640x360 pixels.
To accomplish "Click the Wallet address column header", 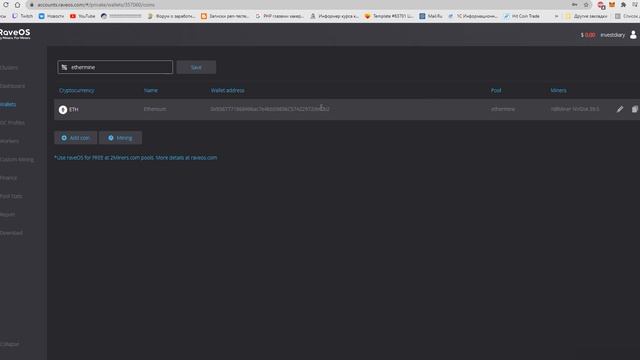I will point(227,90).
